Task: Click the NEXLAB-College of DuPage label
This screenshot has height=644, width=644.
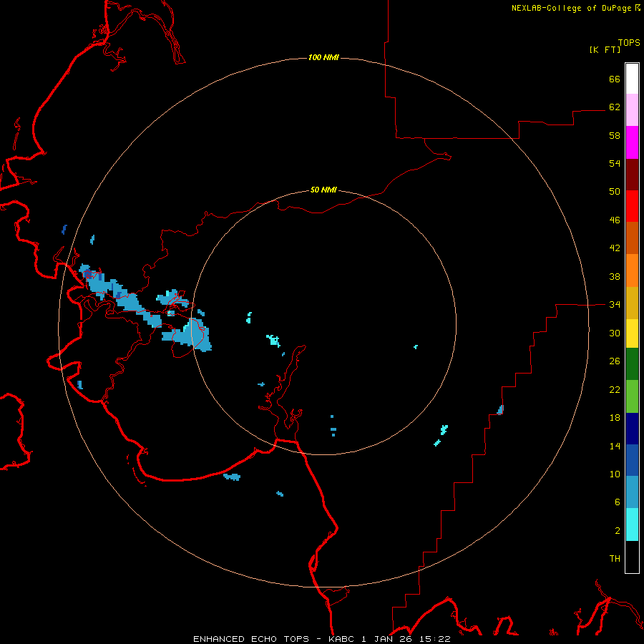Action: coord(571,8)
